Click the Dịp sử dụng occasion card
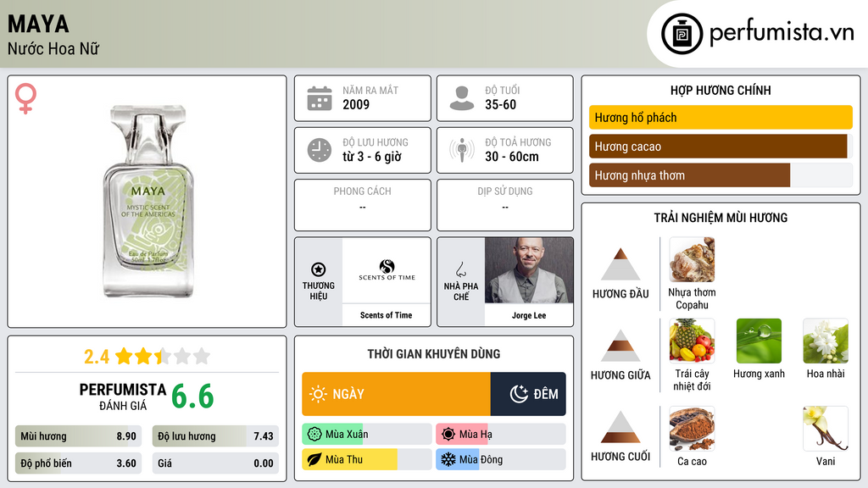 click(x=505, y=205)
